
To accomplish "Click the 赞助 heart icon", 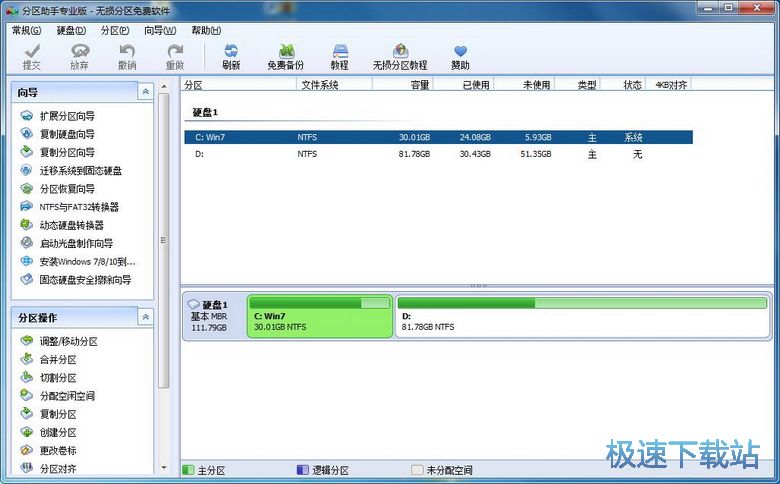I will click(x=460, y=56).
